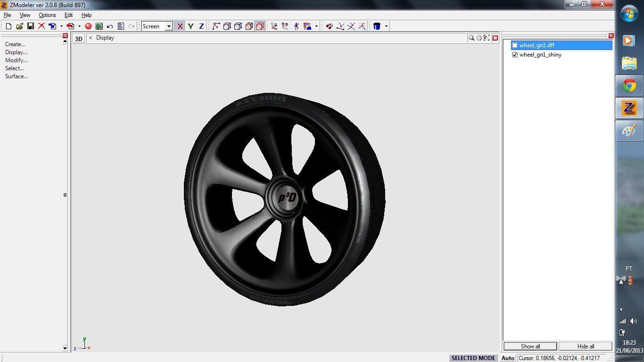Screen dimensions: 644x362
Task: Close the right objects panel
Action: point(611,35)
